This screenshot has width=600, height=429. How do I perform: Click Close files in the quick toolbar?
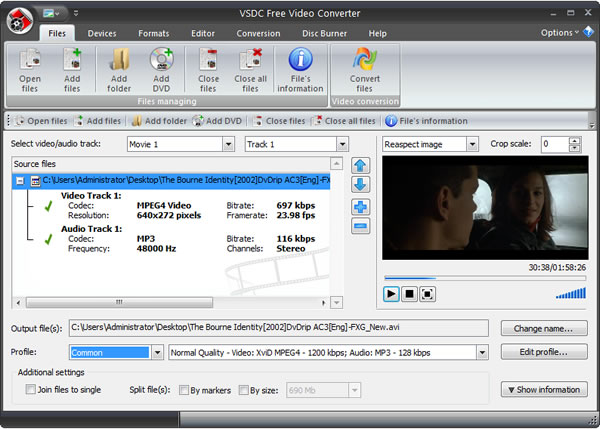click(x=279, y=121)
